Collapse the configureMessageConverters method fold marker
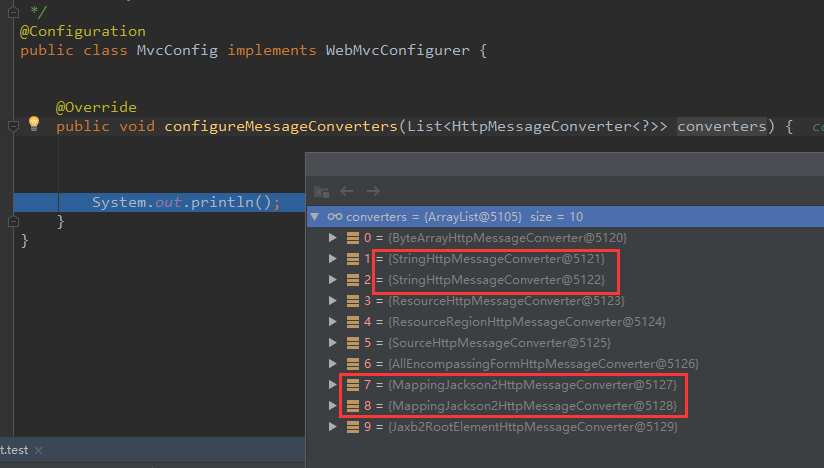 pos(14,126)
